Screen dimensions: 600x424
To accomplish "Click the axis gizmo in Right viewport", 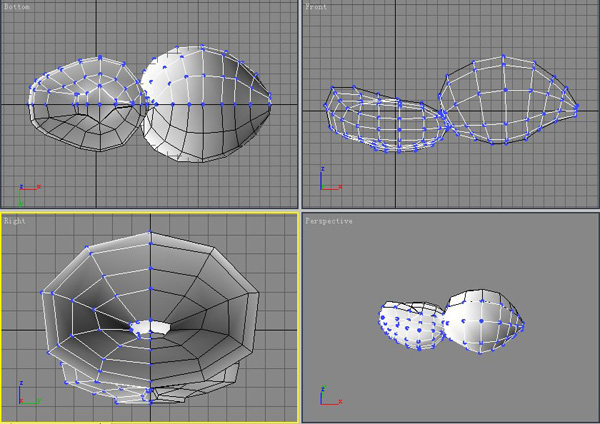I will 29,393.
